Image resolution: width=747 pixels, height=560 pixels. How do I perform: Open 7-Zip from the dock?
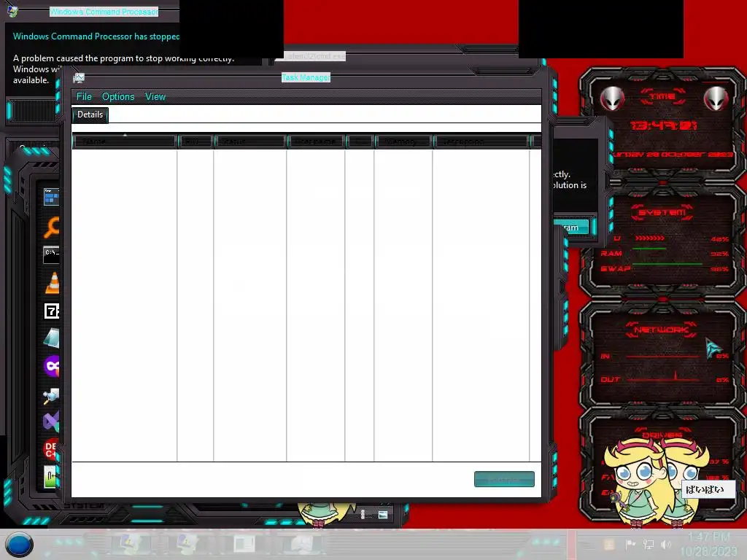click(52, 311)
